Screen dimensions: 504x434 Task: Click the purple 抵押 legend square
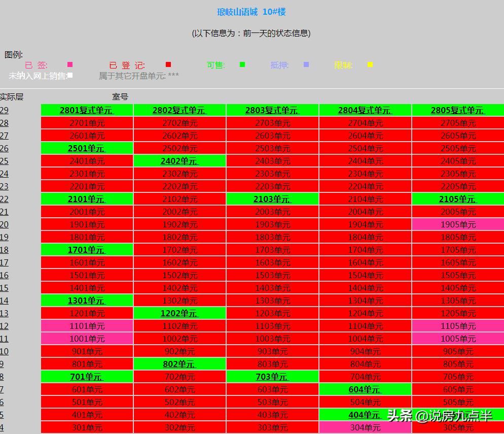tap(306, 64)
